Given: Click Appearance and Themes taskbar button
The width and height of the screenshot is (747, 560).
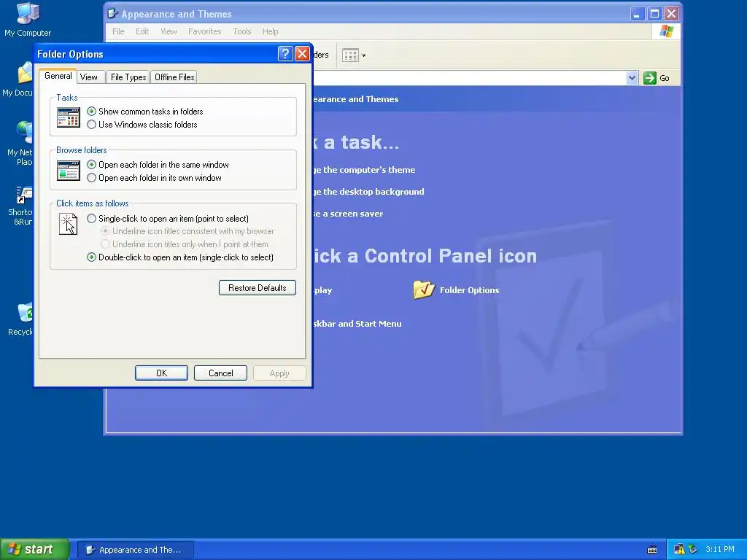Looking at the screenshot, I should pyautogui.click(x=135, y=550).
